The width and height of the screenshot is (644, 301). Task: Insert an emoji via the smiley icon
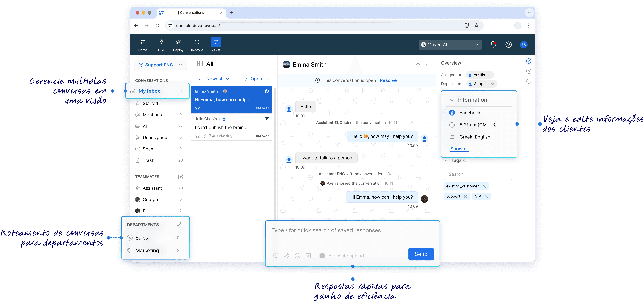pyautogui.click(x=297, y=255)
